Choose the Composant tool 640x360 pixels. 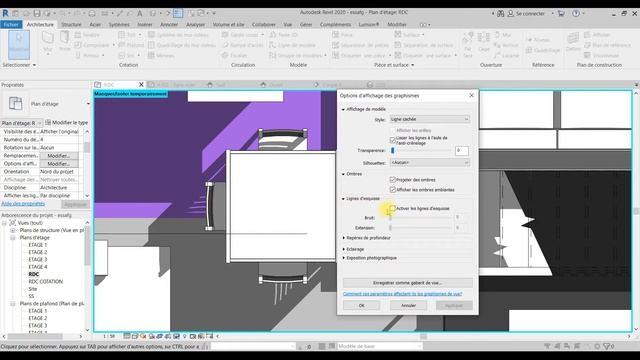coord(92,45)
